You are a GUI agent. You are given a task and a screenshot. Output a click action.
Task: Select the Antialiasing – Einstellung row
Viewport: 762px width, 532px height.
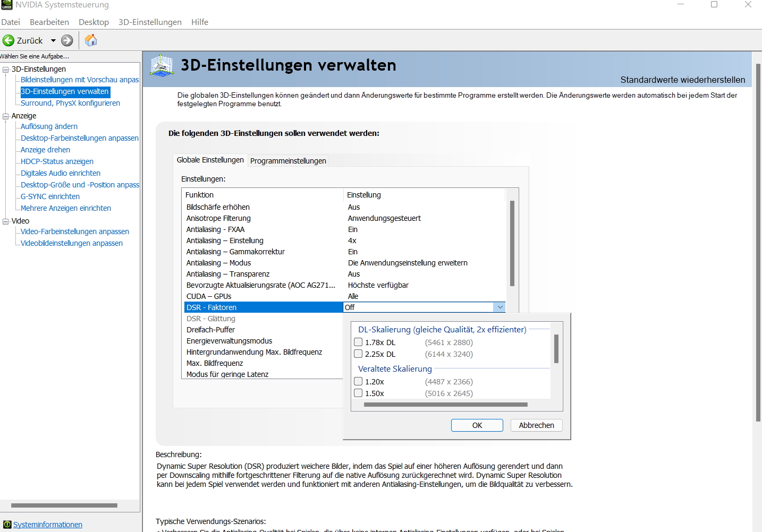344,241
